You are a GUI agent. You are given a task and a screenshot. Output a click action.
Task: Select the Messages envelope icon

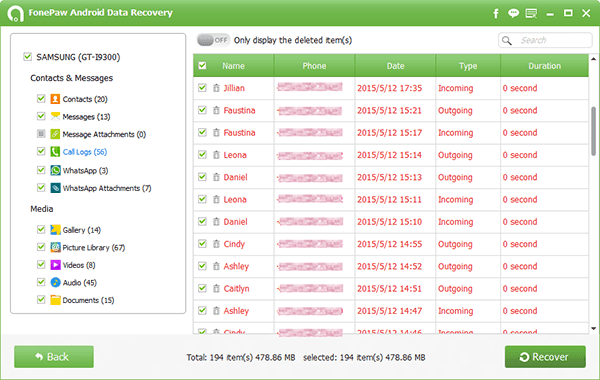click(x=55, y=116)
